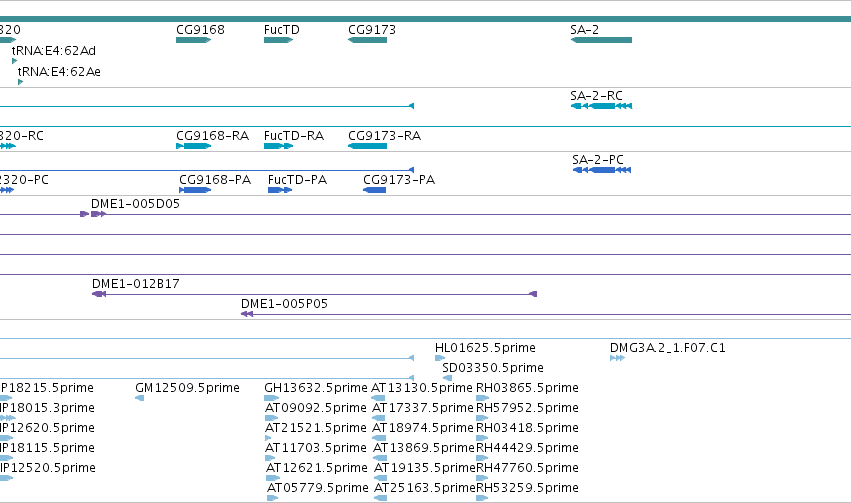Image resolution: width=851 pixels, height=503 pixels.
Task: Select CG9173-PA protein feature
Action: [x=374, y=190]
